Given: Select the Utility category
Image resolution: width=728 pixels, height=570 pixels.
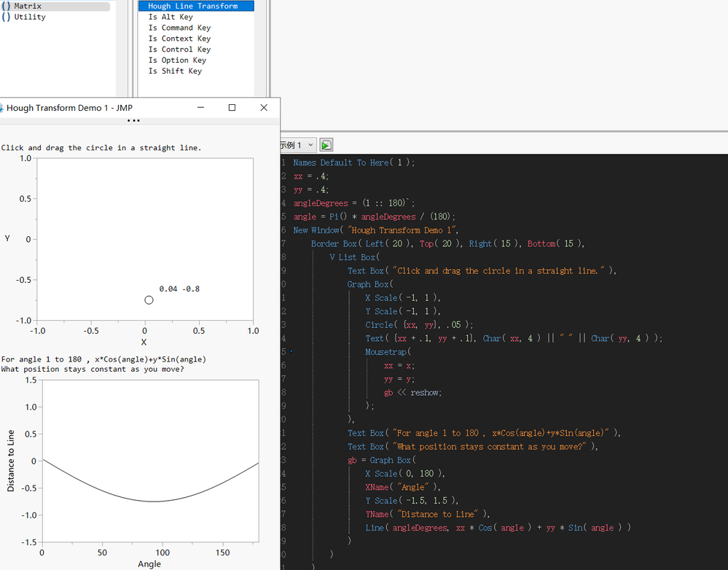Looking at the screenshot, I should (x=29, y=17).
